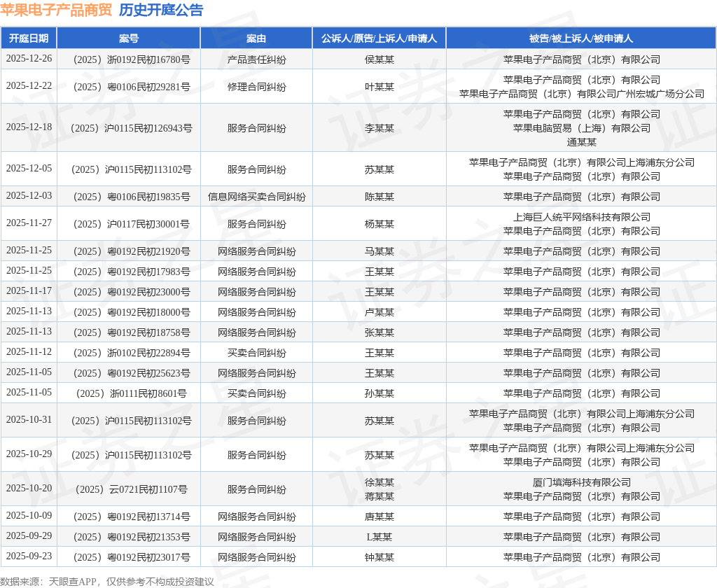The height and width of the screenshot is (588, 717).
Task: Click plaintiff 唐某某
Action: (x=379, y=517)
